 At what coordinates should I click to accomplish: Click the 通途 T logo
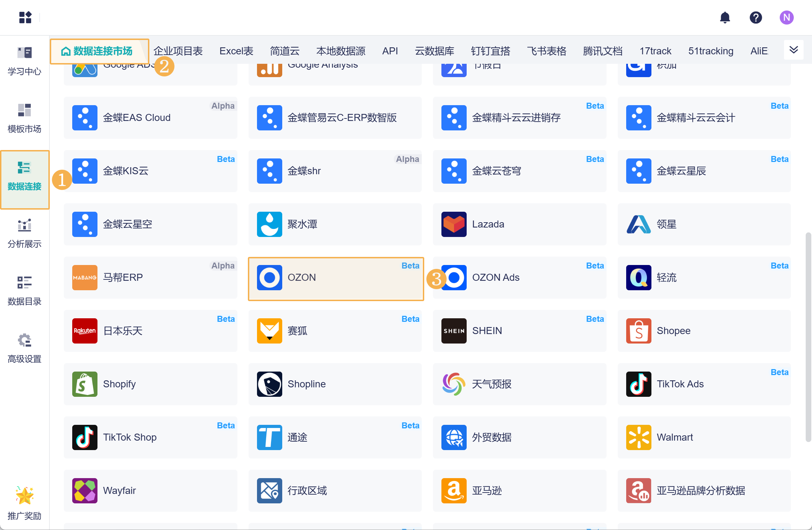pyautogui.click(x=270, y=437)
